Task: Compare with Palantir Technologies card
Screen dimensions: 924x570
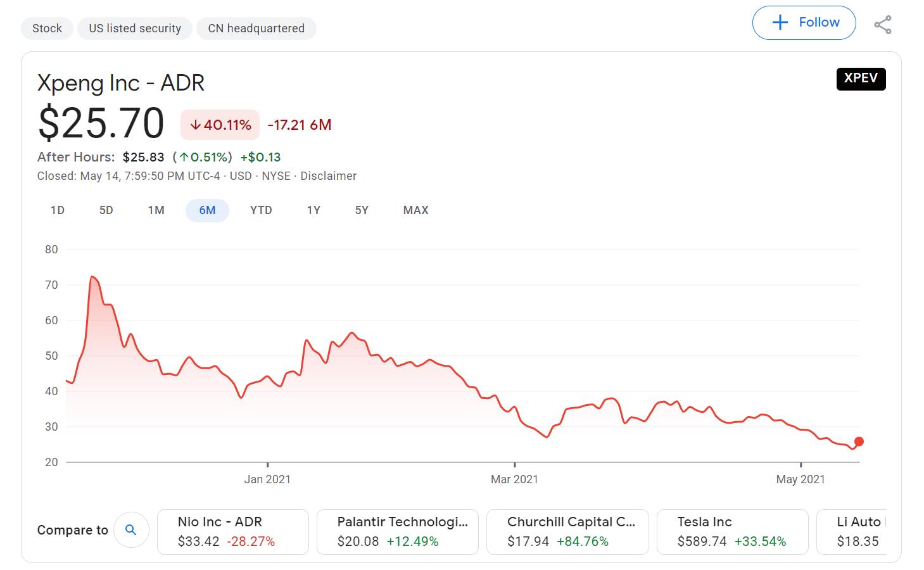Action: (x=397, y=531)
